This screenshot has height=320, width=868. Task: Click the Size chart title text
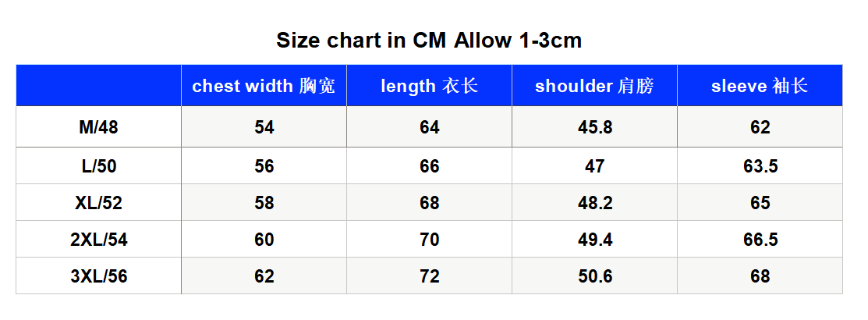click(429, 41)
